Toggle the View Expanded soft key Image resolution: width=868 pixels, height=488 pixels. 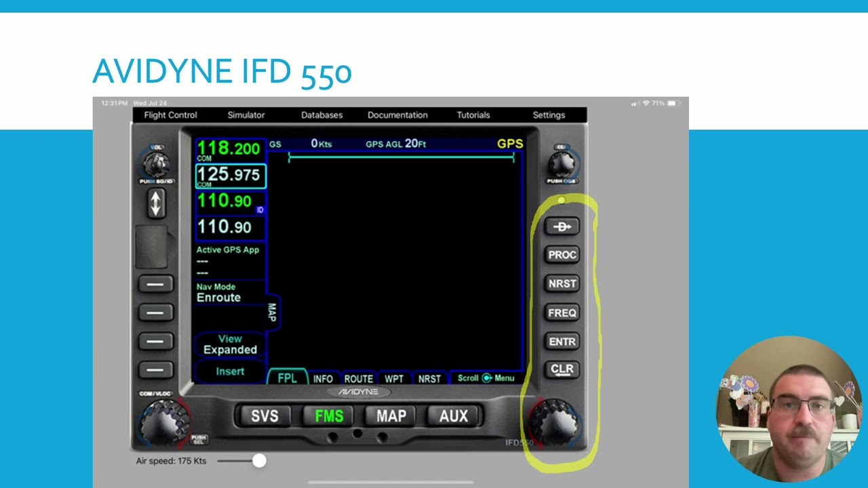230,344
